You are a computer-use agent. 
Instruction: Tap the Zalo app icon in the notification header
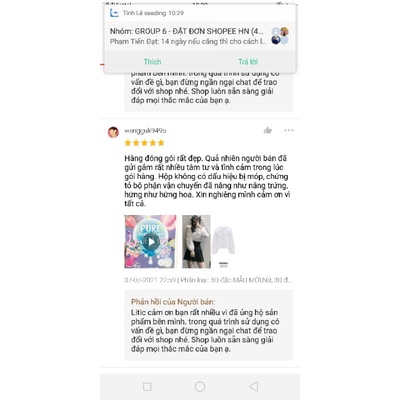click(114, 13)
